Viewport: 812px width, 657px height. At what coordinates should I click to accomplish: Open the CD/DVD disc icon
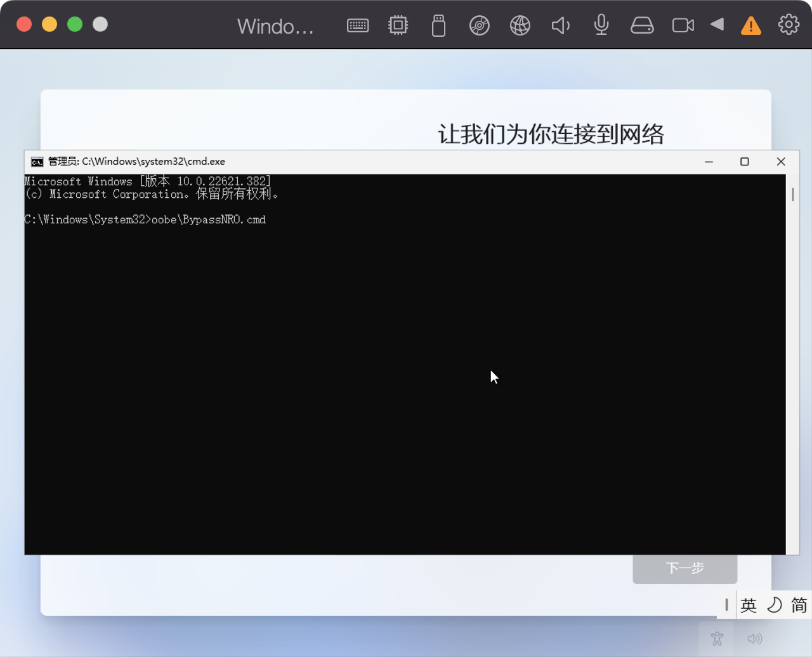pyautogui.click(x=479, y=25)
